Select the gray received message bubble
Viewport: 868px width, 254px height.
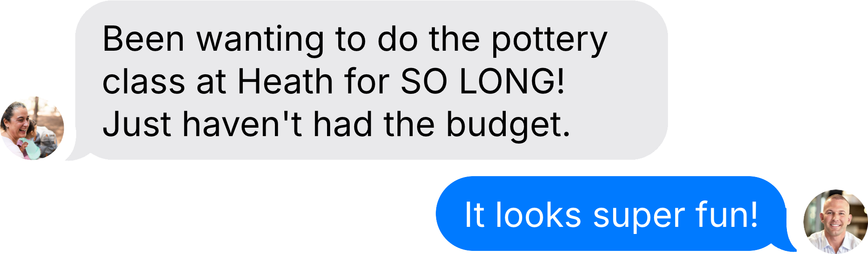pyautogui.click(x=371, y=81)
